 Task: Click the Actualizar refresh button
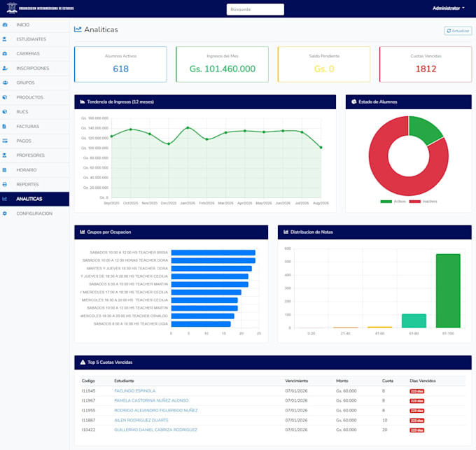click(458, 31)
